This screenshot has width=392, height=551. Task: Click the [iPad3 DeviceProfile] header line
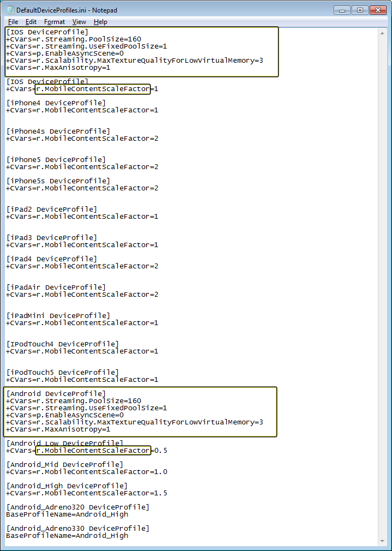[x=52, y=237]
